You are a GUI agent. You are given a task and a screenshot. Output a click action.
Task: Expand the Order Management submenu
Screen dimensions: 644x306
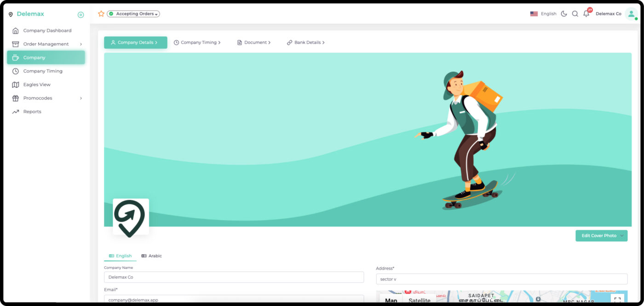[x=81, y=44]
